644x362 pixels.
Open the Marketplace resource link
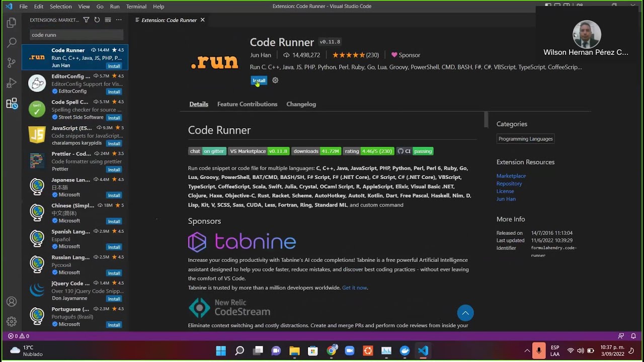coord(511,176)
